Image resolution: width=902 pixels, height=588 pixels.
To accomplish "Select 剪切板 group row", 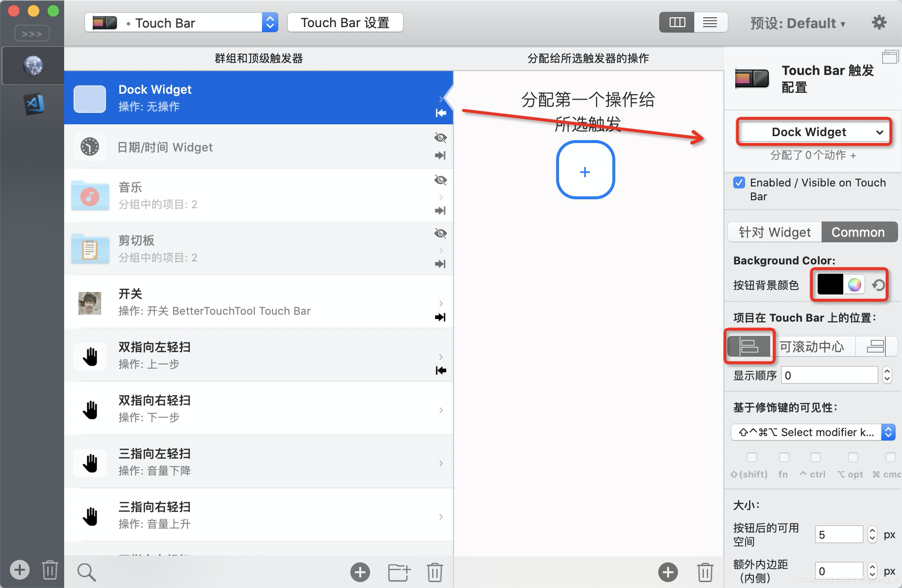I will click(259, 249).
